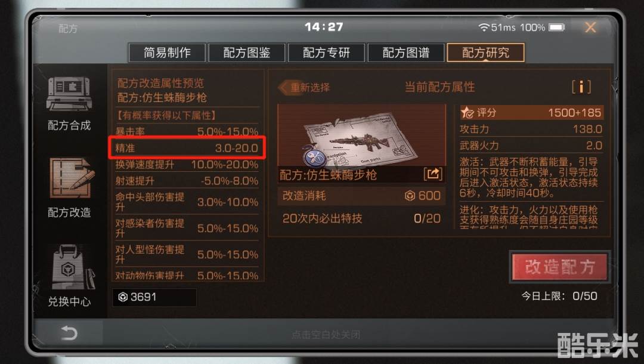Image resolution: width=644 pixels, height=364 pixels.
Task: Switch to the 简易制作 tab
Action: pos(167,53)
